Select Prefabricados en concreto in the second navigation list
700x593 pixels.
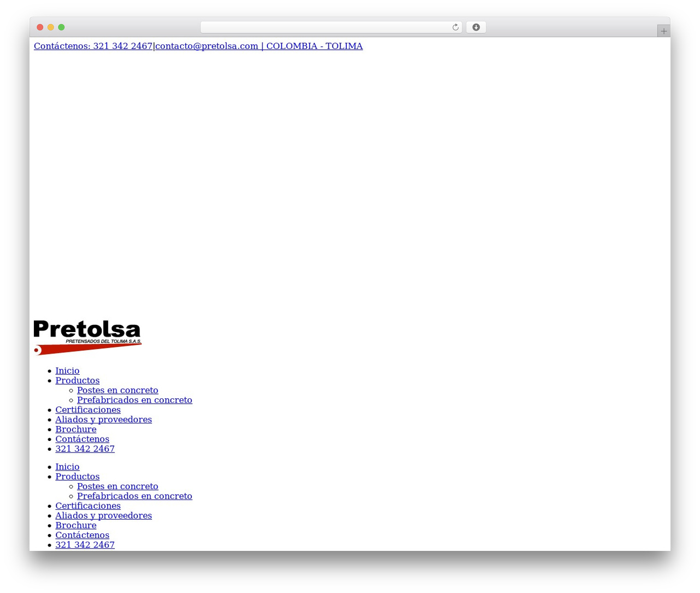point(135,496)
